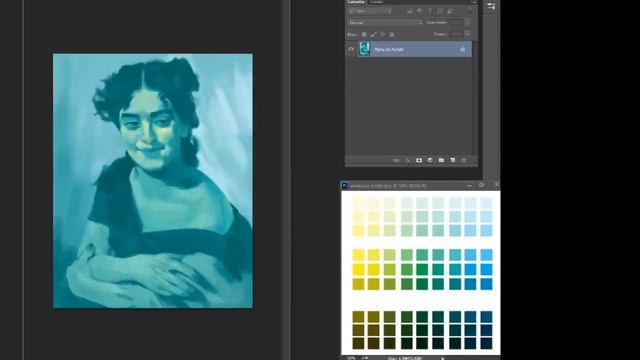Create a new layer
This screenshot has height=360, width=640.
(453, 160)
